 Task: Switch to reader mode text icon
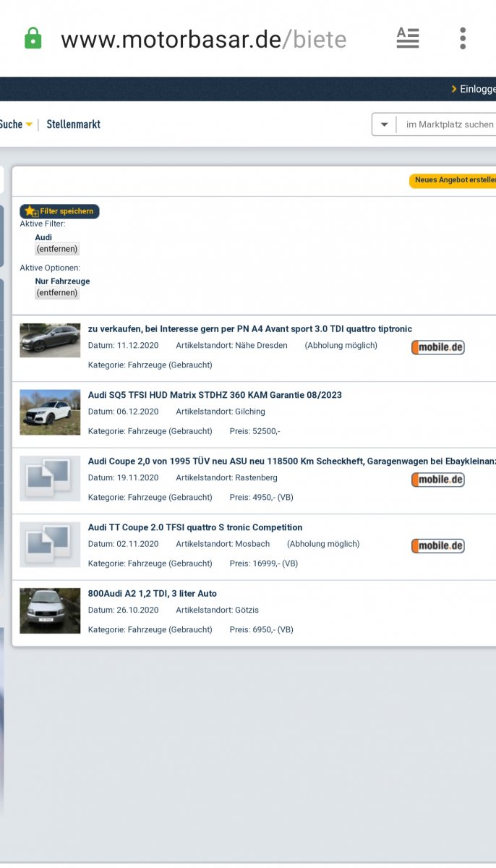408,38
